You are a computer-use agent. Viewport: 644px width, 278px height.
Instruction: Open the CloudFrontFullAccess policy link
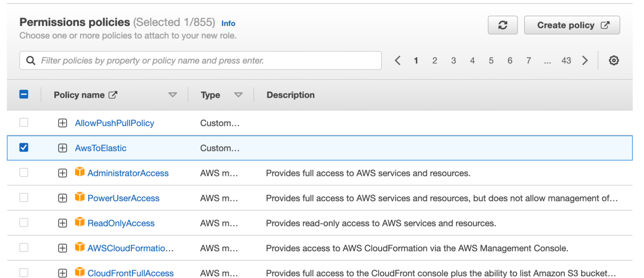[x=130, y=273]
